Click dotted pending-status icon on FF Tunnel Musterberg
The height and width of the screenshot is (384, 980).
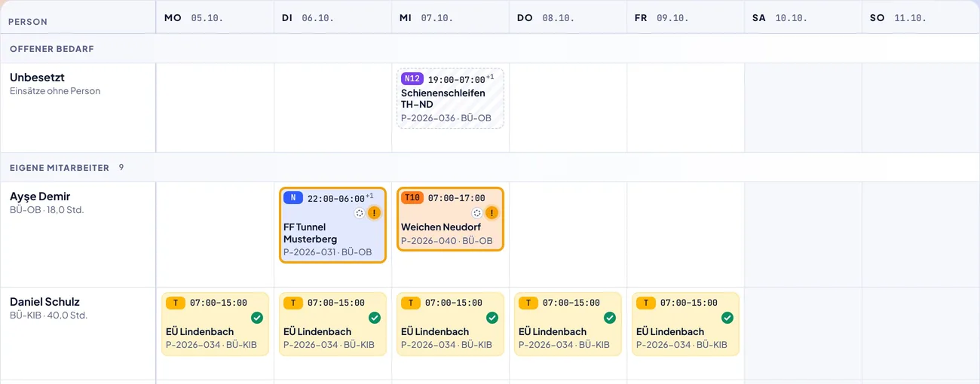[360, 213]
